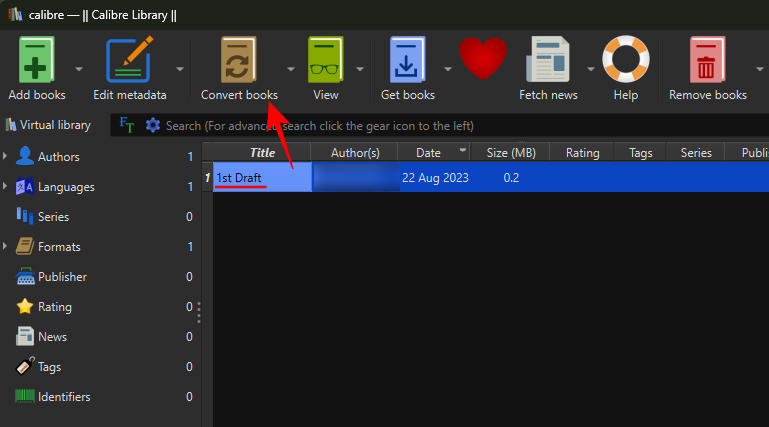Image resolution: width=769 pixels, height=427 pixels.
Task: Click the '0.2' size cell
Action: (x=511, y=177)
